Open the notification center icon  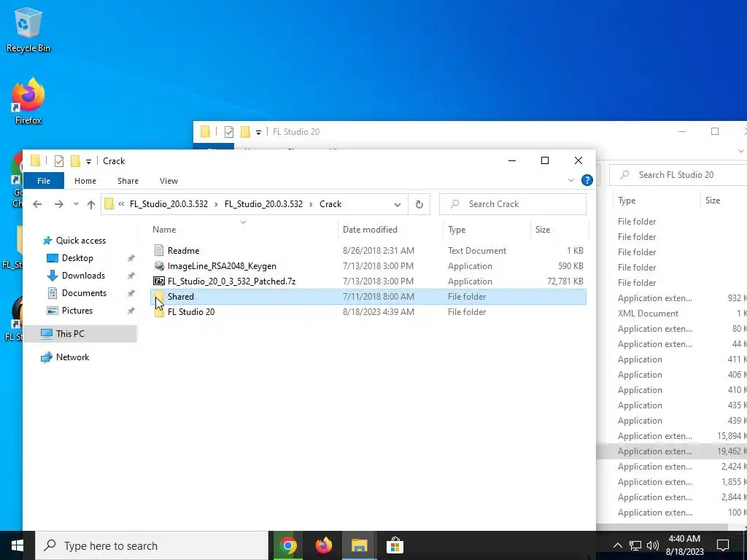coord(723,545)
